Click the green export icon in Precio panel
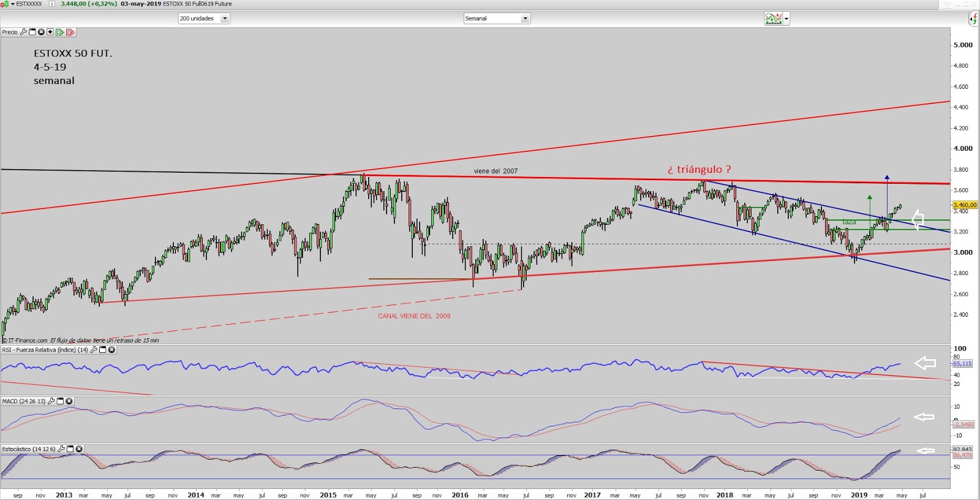 (x=60, y=32)
